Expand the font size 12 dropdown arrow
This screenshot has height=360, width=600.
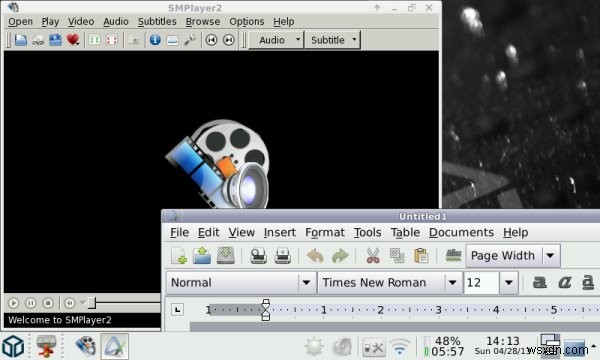tap(509, 283)
